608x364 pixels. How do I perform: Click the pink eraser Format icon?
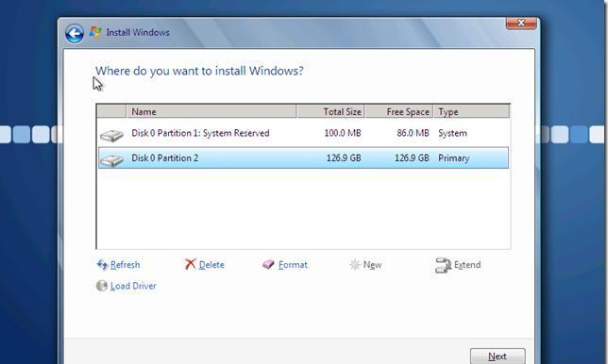point(268,264)
